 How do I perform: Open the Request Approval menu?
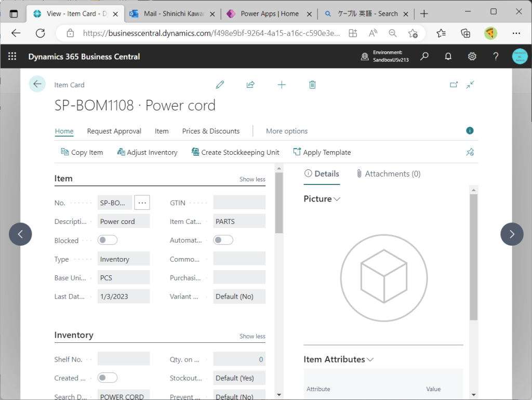coord(114,131)
